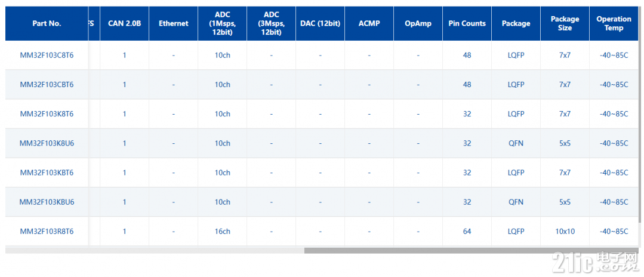Click the Pin Counts column header
The height and width of the screenshot is (277, 644).
[467, 23]
